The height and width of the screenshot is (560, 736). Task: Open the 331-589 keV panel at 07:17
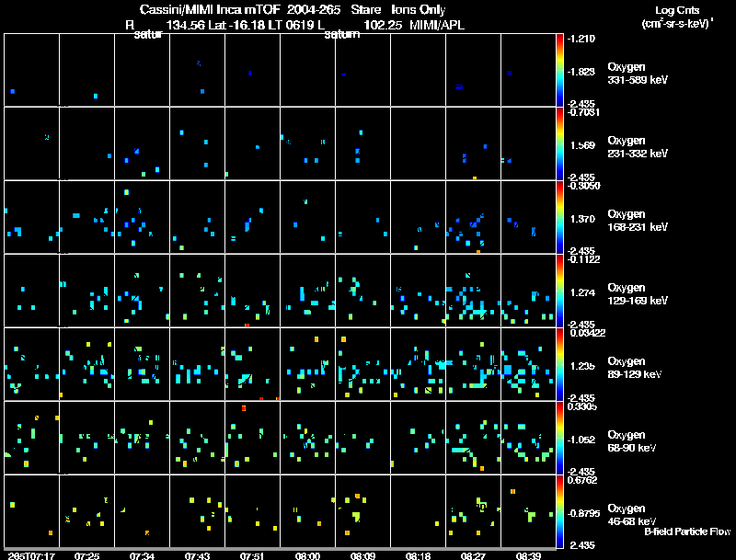(31, 70)
